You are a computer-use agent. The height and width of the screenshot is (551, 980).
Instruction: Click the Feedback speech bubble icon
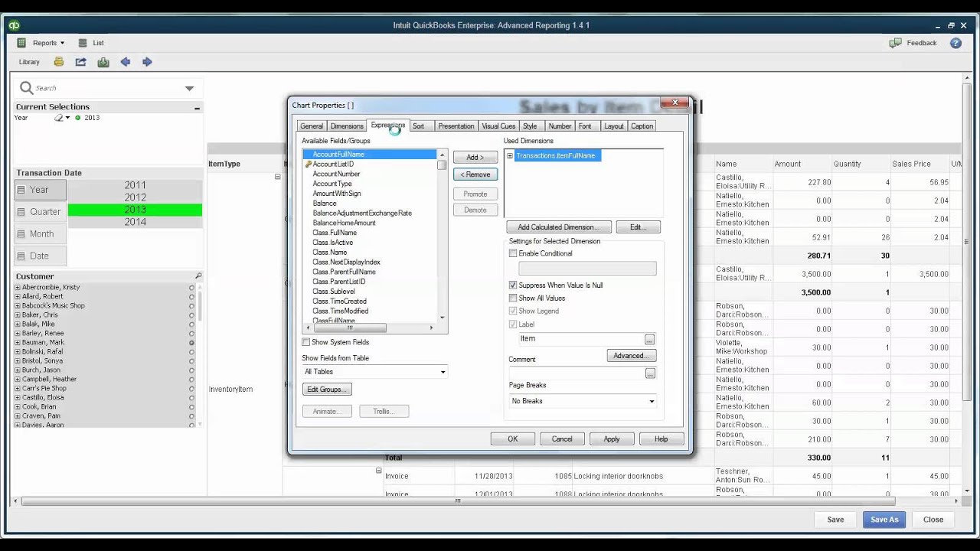point(895,43)
